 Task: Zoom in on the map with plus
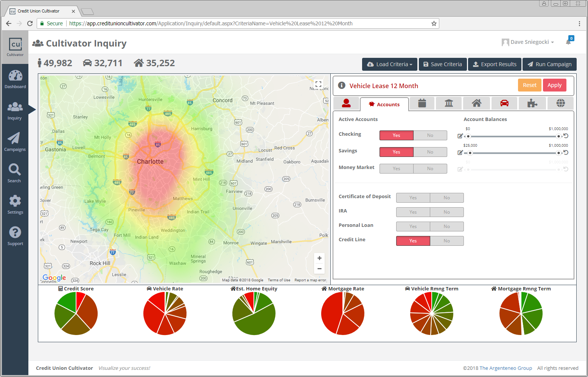pyautogui.click(x=319, y=258)
